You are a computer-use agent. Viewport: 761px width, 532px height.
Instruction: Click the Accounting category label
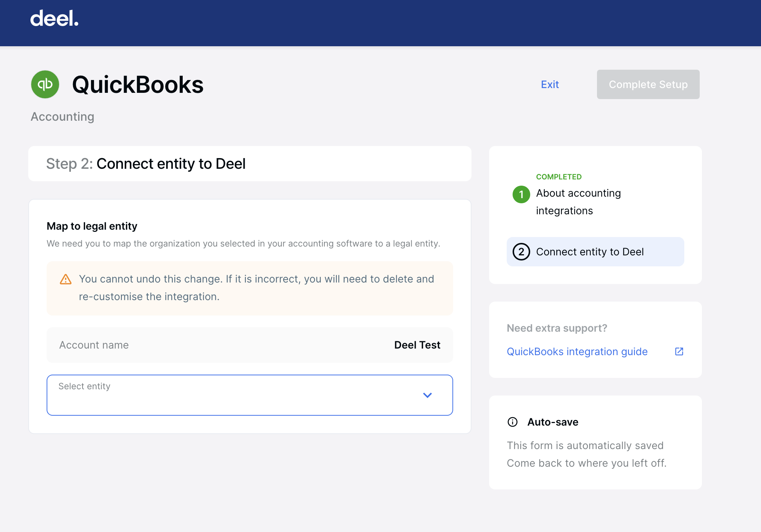pyautogui.click(x=62, y=117)
